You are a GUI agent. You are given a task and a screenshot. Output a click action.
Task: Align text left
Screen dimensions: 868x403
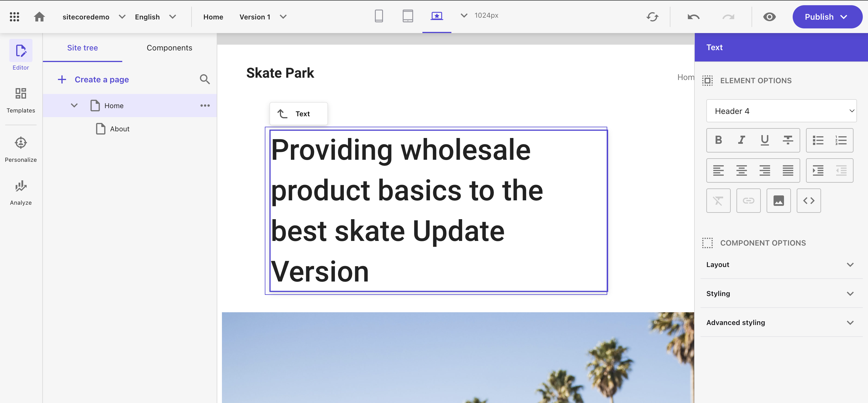pos(719,170)
